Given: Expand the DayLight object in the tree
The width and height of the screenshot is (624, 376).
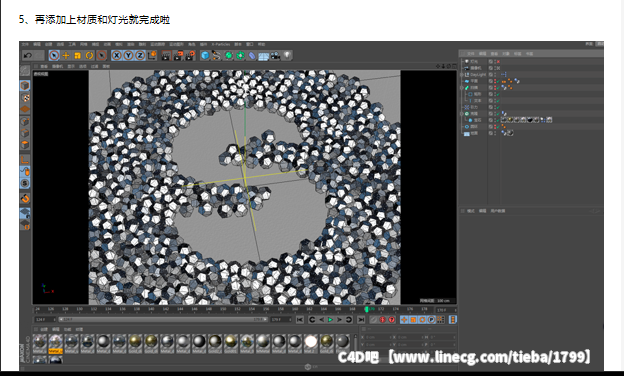Looking at the screenshot, I should 462,74.
